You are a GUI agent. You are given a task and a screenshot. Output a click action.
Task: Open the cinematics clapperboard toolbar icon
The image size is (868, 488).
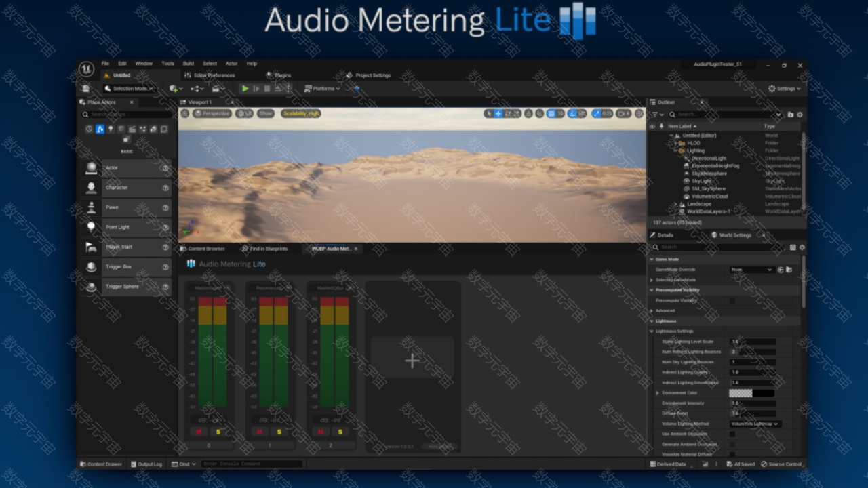pos(218,89)
